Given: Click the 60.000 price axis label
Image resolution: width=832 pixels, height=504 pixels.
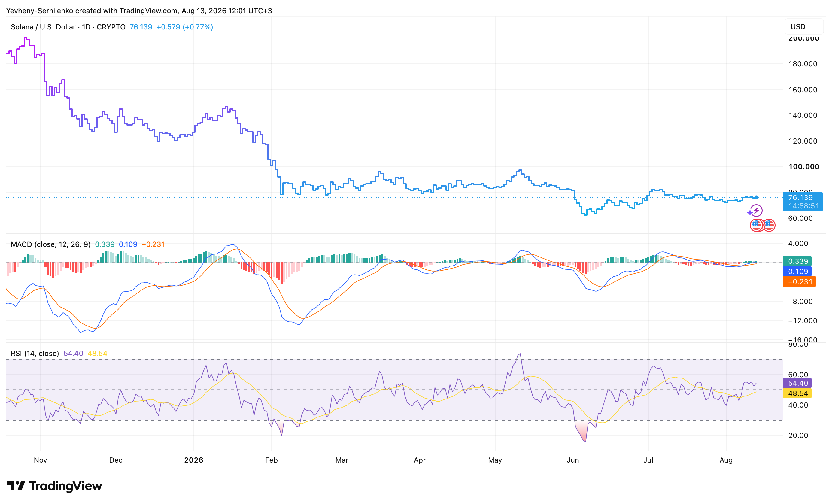Looking at the screenshot, I should [x=800, y=218].
